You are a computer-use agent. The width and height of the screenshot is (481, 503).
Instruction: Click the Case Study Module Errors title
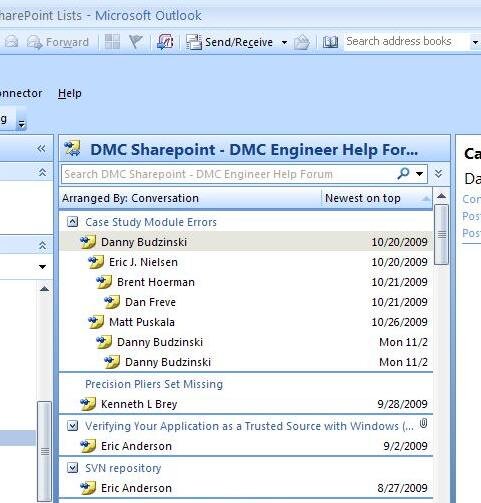(151, 222)
